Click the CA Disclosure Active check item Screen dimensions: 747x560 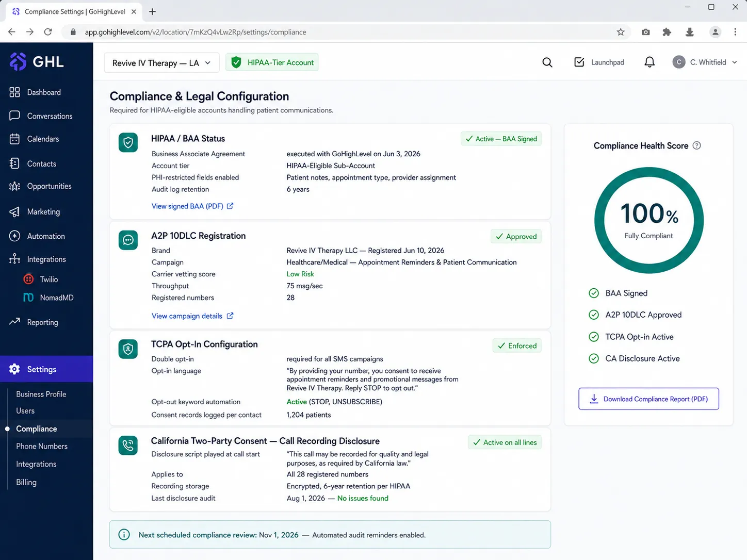634,358
